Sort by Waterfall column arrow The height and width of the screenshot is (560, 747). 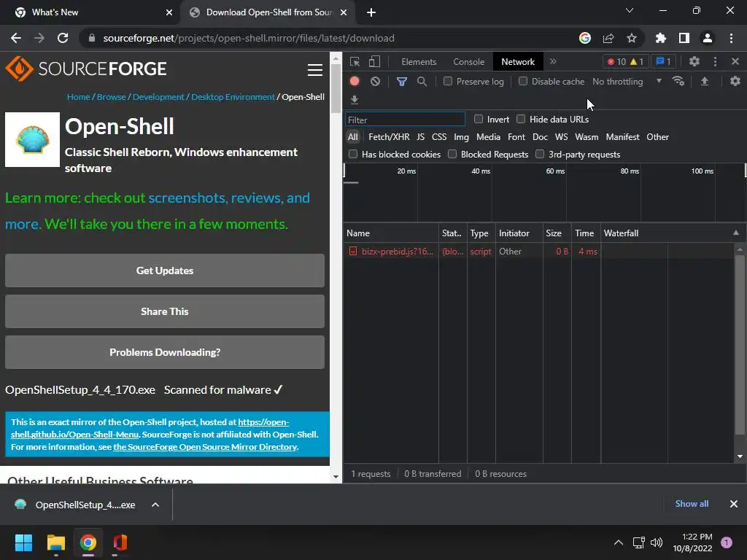click(x=736, y=233)
